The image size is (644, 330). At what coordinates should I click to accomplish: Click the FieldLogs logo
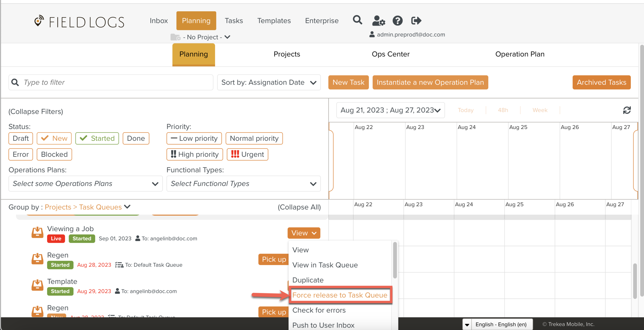[79, 22]
